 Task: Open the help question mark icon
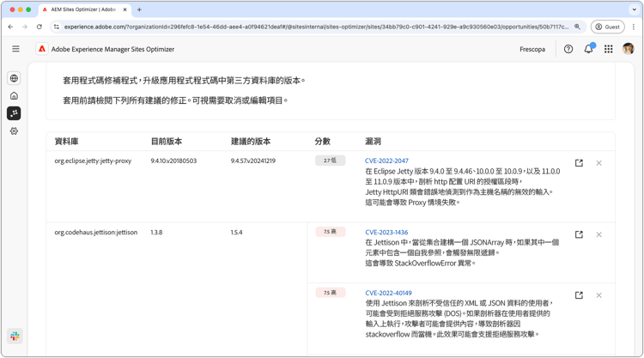568,49
